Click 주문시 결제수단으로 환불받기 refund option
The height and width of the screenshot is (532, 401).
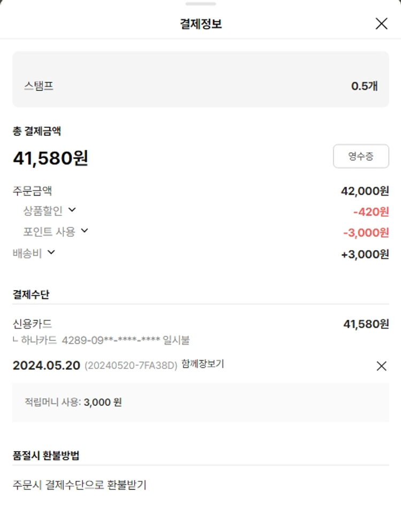pyautogui.click(x=80, y=485)
